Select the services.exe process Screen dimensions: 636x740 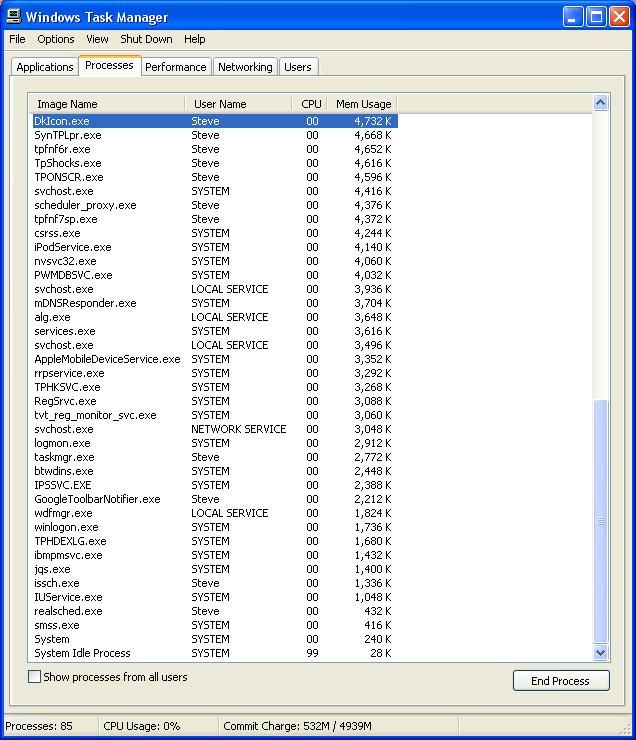coord(215,331)
